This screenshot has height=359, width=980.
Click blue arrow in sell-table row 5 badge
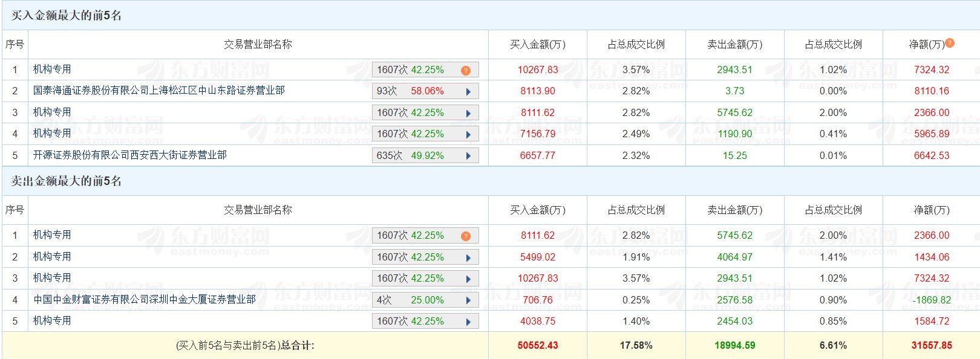(x=468, y=322)
